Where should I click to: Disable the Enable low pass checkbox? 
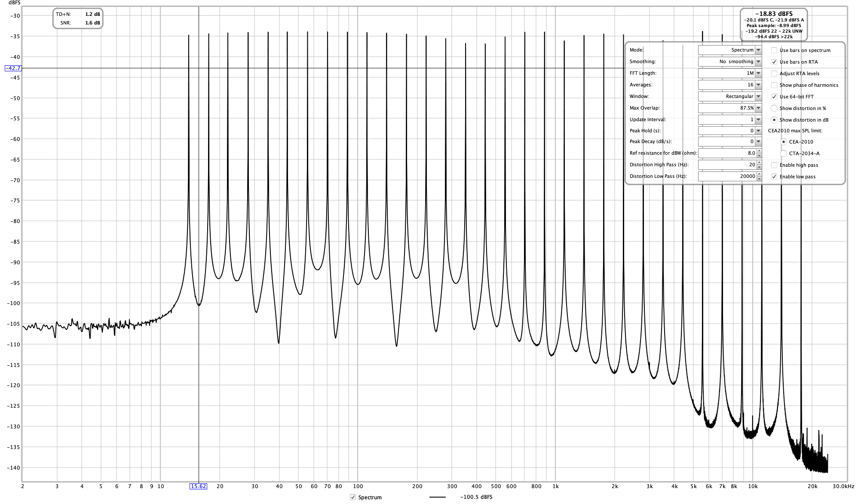point(774,177)
